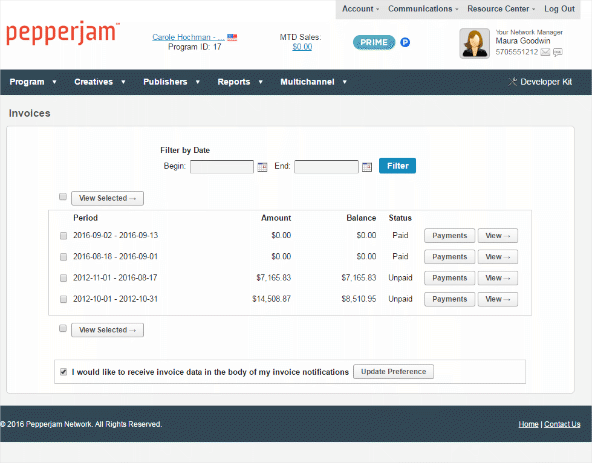Click the $14,508.87 amount cell
The width and height of the screenshot is (592, 463).
pos(271,299)
